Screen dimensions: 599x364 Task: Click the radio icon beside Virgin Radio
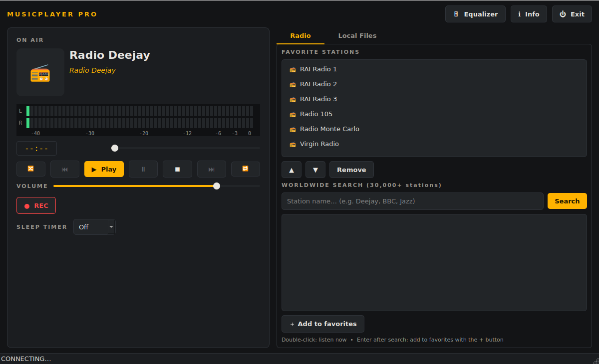pyautogui.click(x=293, y=144)
